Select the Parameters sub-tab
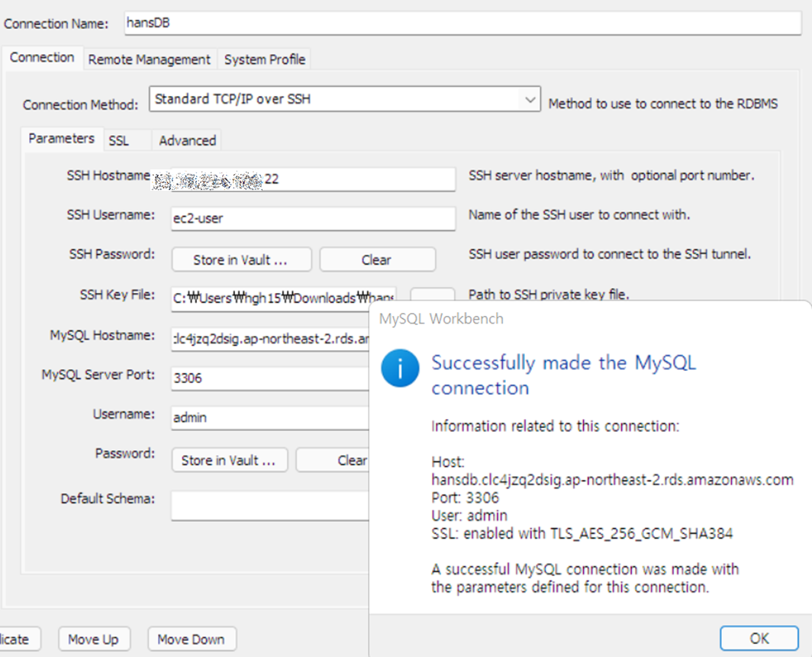Image resolution: width=812 pixels, height=657 pixels. coord(62,139)
